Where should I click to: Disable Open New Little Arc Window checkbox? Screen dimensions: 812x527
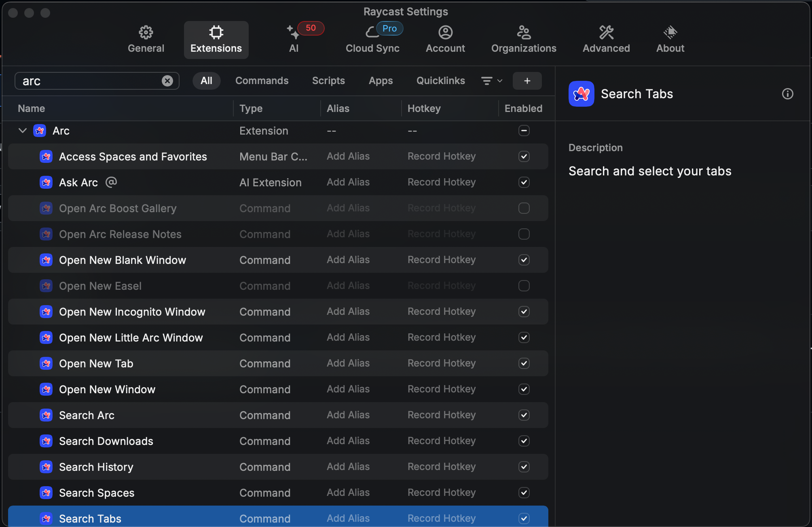[524, 337]
